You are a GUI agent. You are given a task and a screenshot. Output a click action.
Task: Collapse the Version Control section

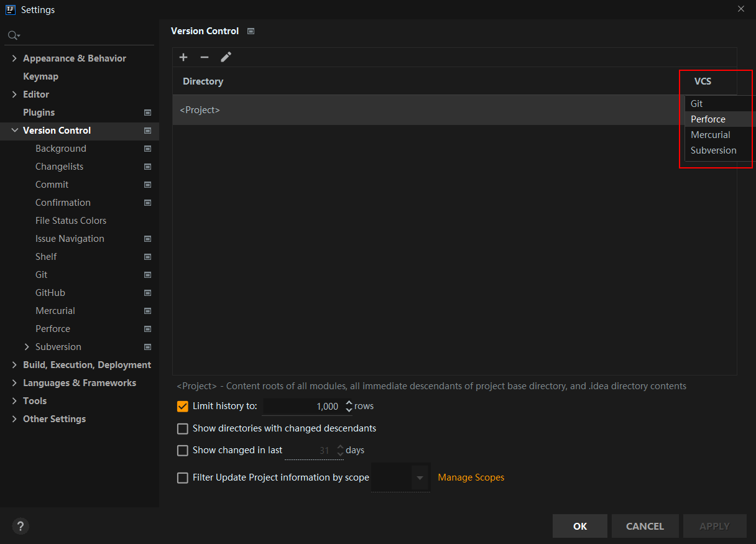coord(14,131)
